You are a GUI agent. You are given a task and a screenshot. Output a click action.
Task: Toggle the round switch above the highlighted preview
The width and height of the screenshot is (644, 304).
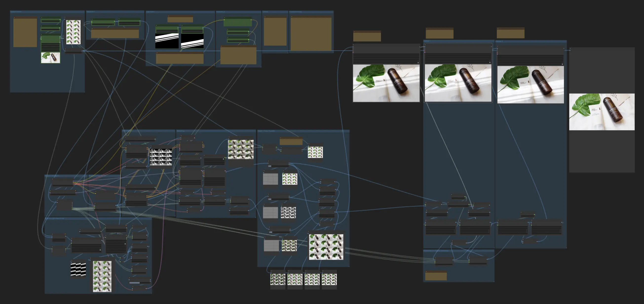point(490,62)
